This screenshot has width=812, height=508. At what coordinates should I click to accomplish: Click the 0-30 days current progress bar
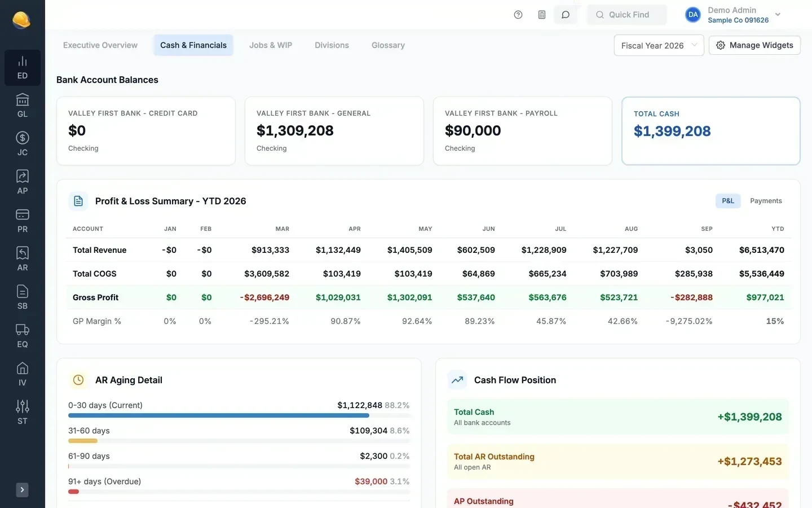pos(239,415)
